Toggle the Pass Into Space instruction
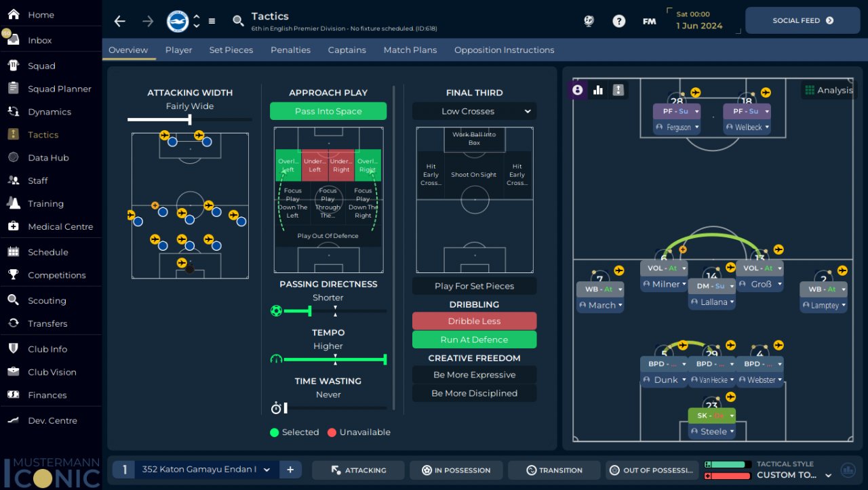The image size is (868, 490). [328, 111]
